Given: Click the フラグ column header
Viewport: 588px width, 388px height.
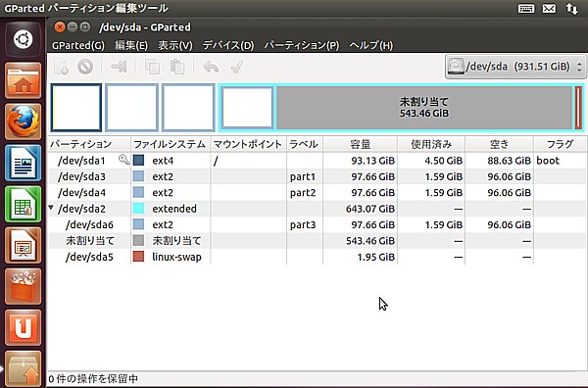Looking at the screenshot, I should pos(560,144).
